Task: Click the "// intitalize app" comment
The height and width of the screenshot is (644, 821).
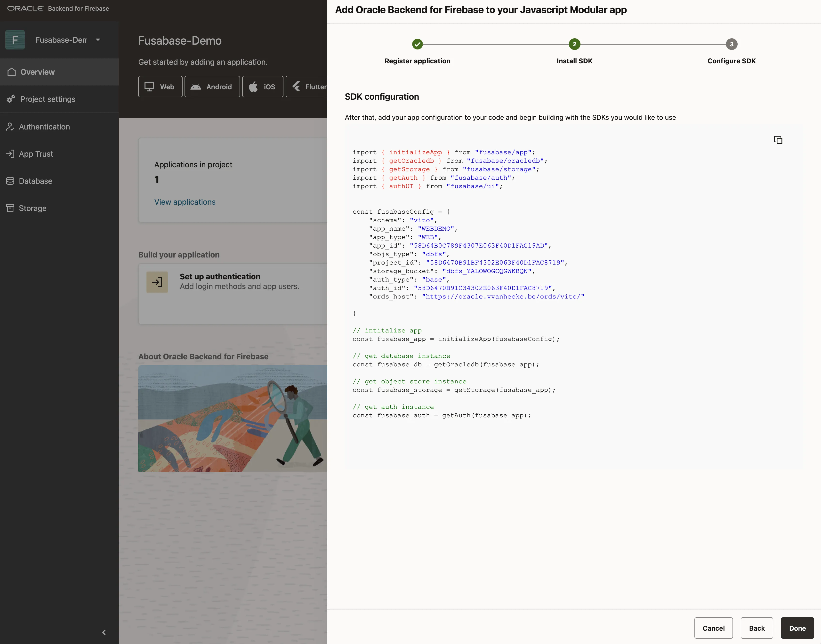Action: (387, 330)
